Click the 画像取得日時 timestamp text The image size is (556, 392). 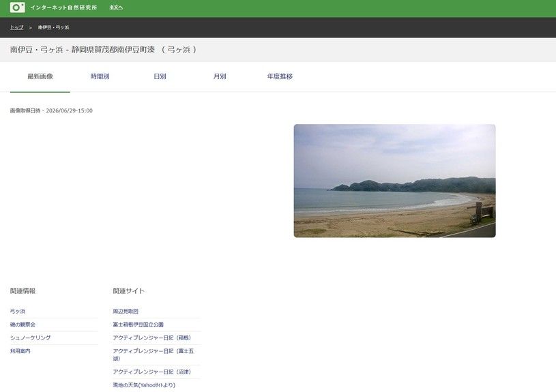click(x=51, y=110)
